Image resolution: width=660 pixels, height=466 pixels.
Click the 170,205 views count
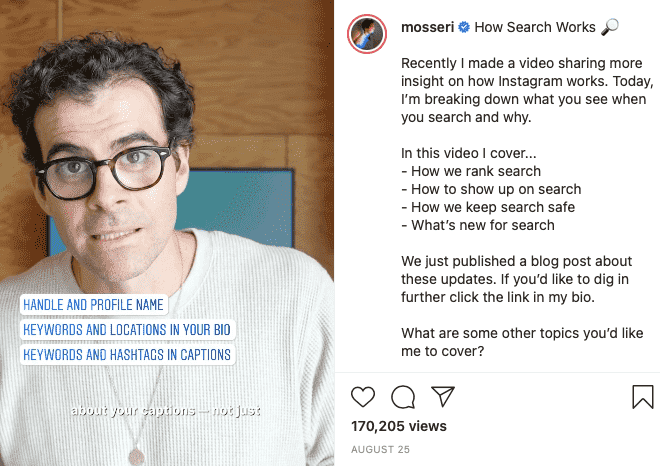click(x=399, y=426)
